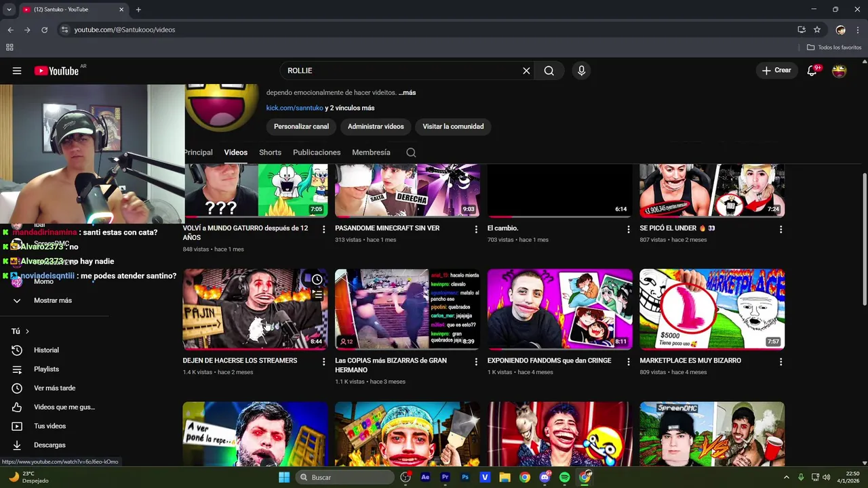Open Chrome profile avatar
The image size is (868, 488).
841,30
